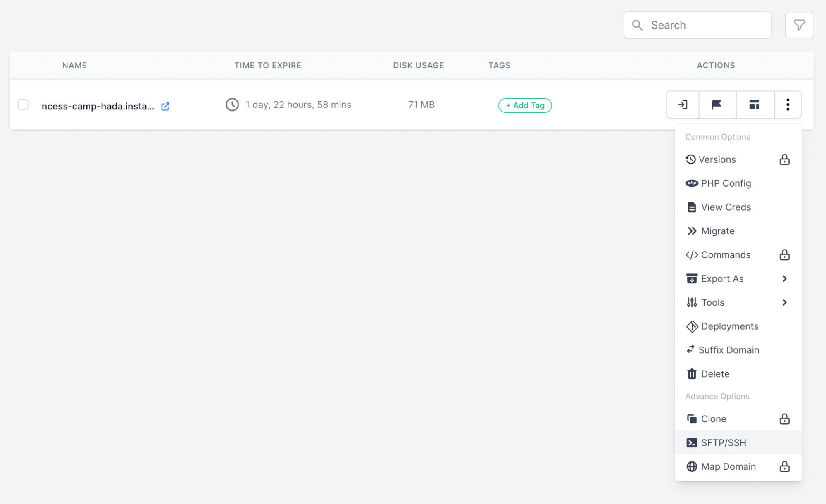
Task: Select SFTP/SSH from the menu
Action: (x=724, y=442)
